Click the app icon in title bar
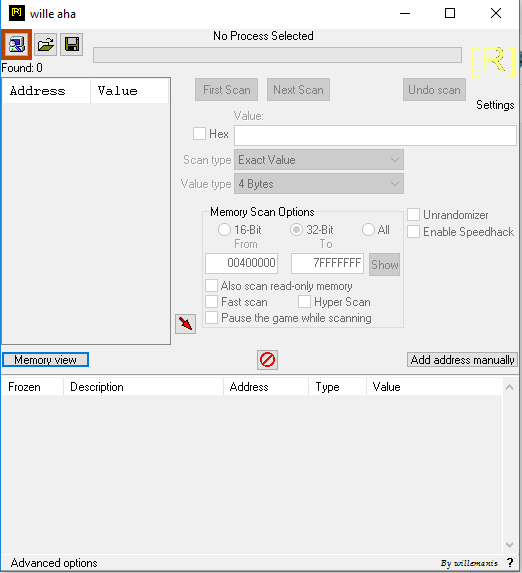The image size is (522, 573). point(16,13)
